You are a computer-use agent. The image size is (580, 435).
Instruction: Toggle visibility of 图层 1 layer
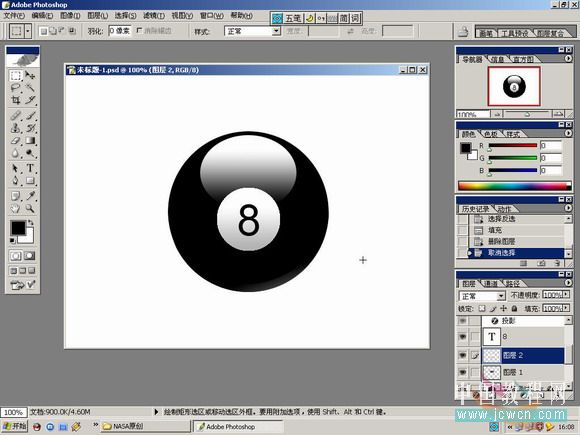pos(463,372)
